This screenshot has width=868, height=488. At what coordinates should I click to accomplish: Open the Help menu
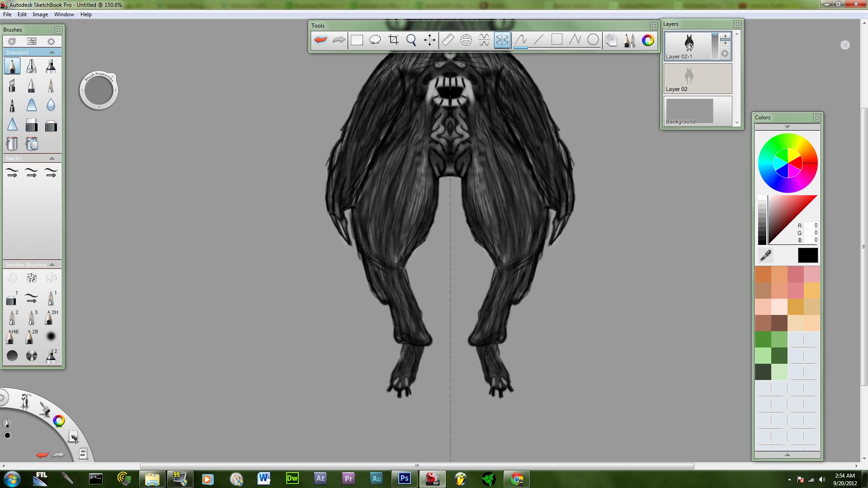click(86, 14)
